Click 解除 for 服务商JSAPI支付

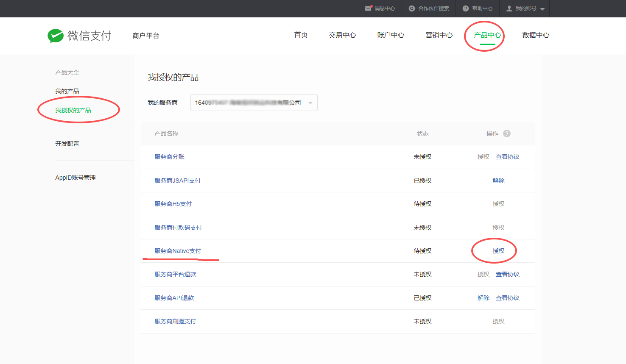click(498, 181)
